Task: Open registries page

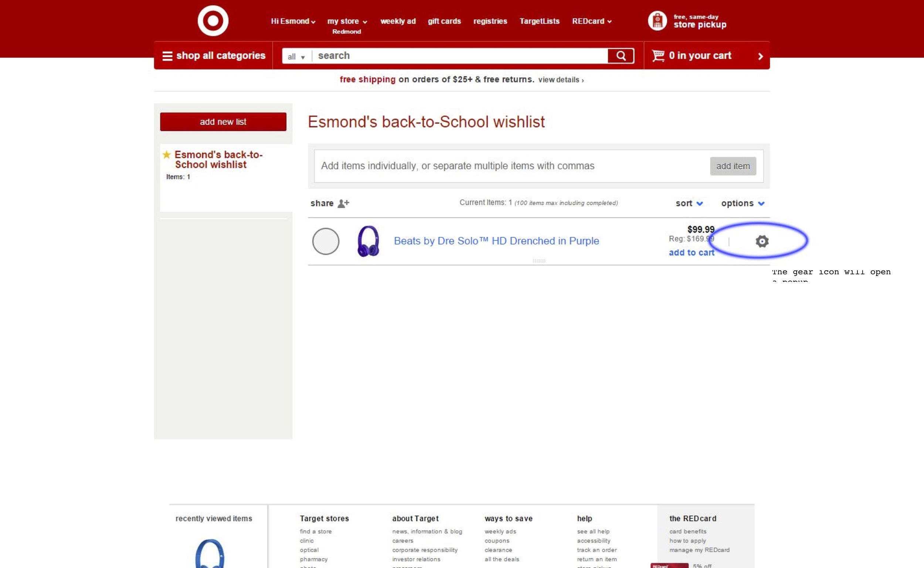Action: (490, 21)
